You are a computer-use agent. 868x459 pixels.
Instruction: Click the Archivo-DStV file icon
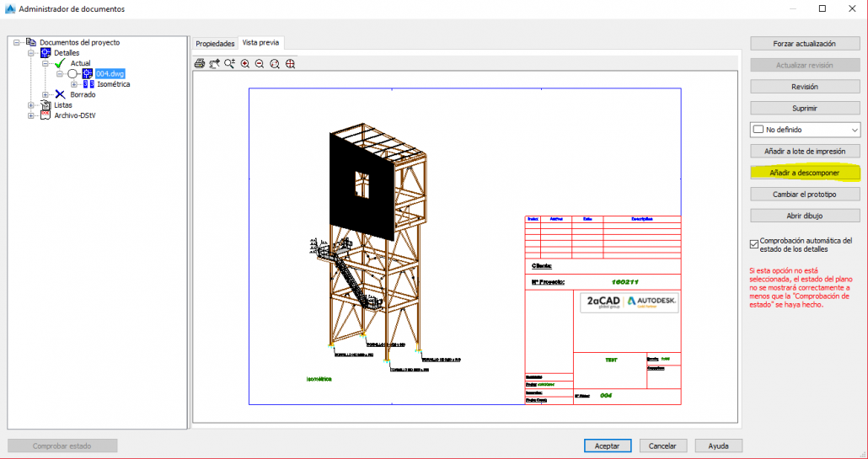46,115
